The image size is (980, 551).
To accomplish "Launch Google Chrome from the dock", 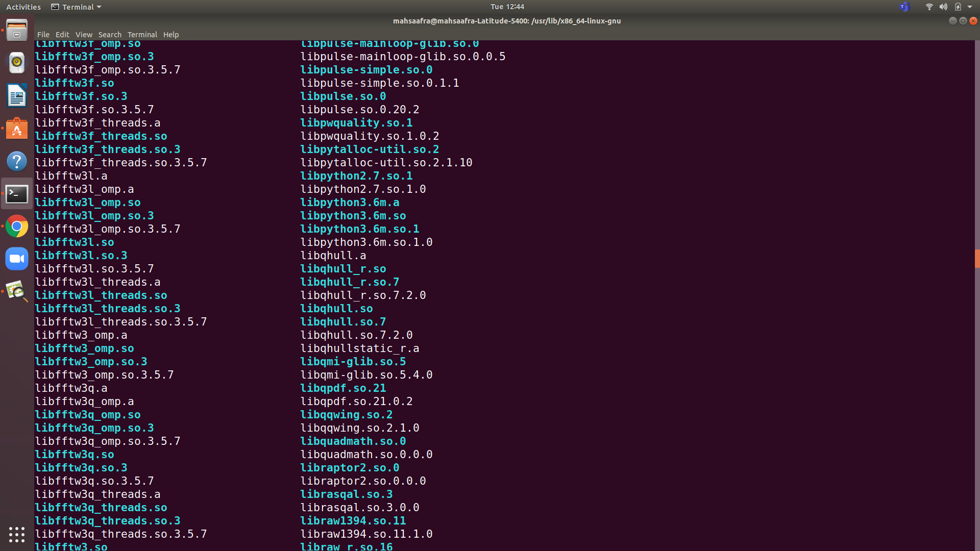I will [16, 227].
